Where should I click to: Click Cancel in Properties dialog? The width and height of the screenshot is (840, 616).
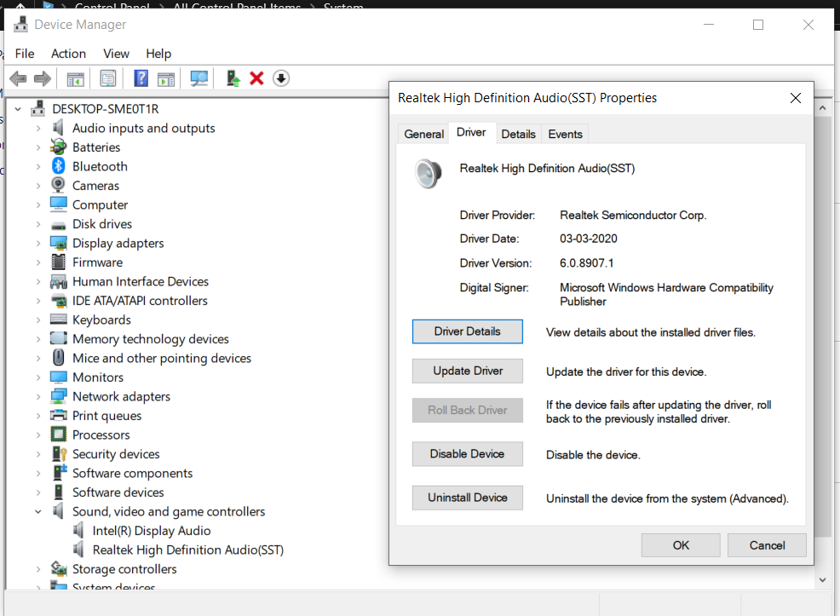pos(767,545)
